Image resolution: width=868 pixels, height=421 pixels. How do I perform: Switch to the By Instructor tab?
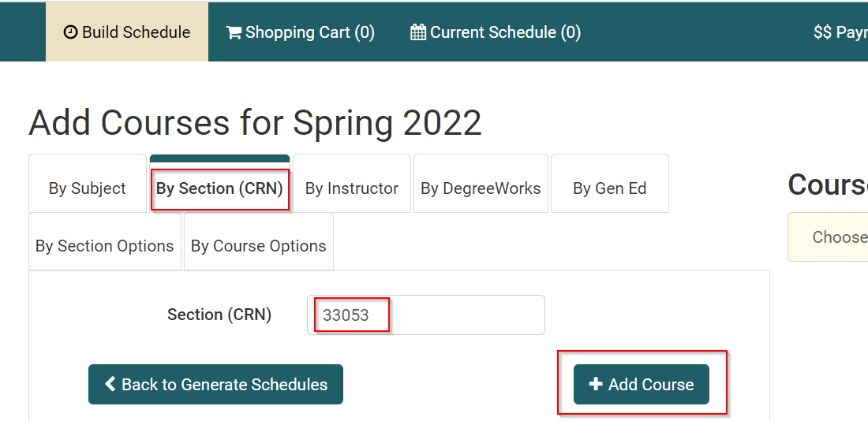point(352,188)
